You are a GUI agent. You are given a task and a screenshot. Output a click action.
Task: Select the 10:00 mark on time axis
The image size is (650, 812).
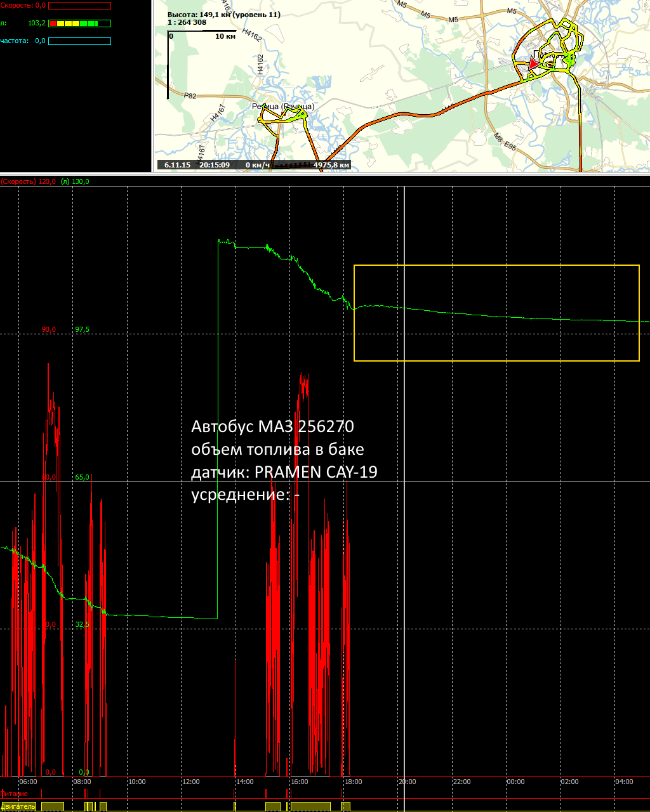coord(136,782)
